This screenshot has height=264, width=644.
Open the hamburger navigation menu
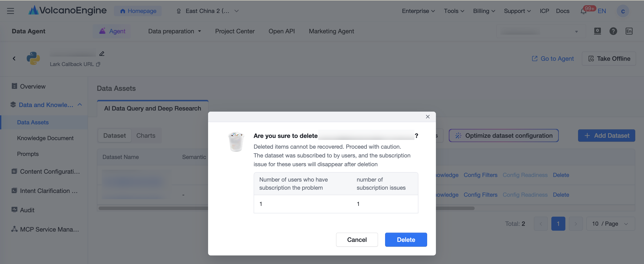[11, 11]
